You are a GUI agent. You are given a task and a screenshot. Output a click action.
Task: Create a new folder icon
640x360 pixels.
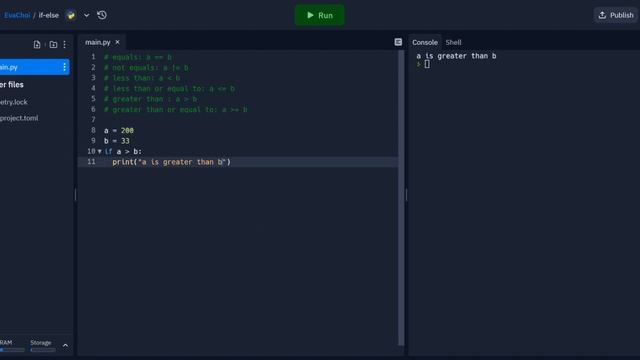pyautogui.click(x=53, y=44)
